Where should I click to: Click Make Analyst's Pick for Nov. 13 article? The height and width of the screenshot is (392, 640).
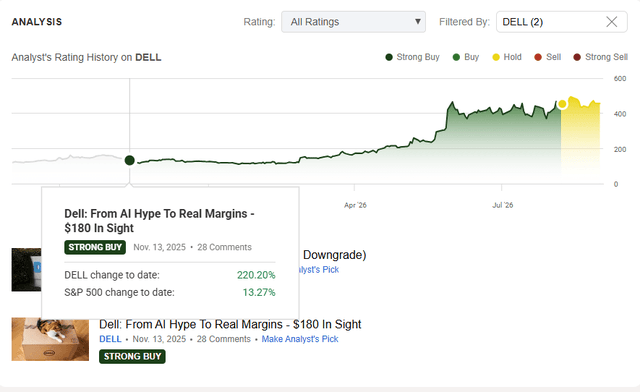(x=300, y=339)
